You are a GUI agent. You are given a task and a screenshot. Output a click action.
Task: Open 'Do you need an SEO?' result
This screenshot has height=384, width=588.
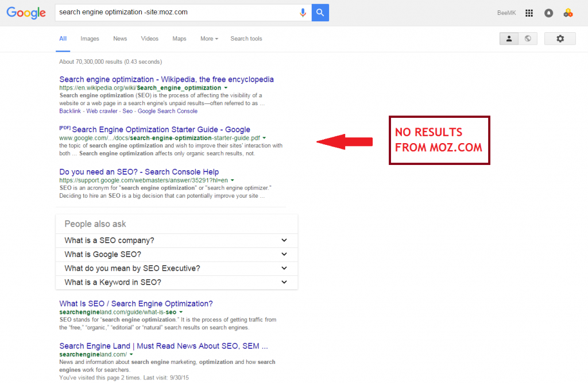click(139, 172)
